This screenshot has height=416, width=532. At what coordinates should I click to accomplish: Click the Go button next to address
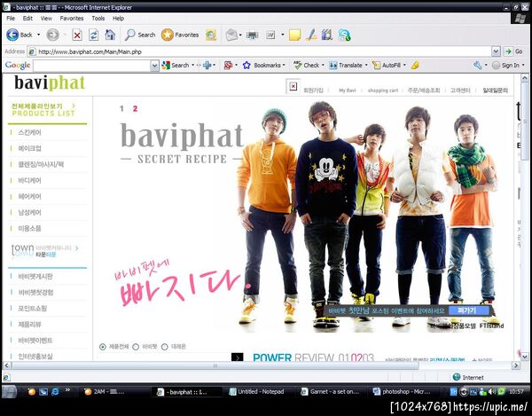513,51
